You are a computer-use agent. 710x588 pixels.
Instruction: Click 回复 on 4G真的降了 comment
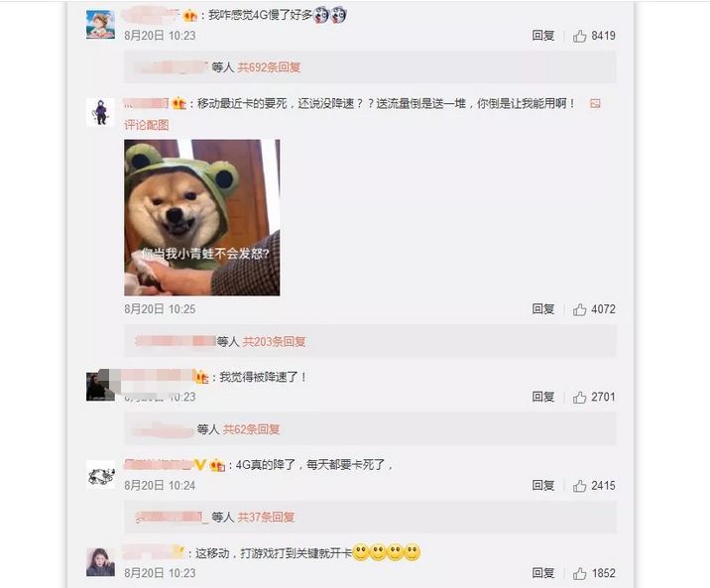click(543, 485)
